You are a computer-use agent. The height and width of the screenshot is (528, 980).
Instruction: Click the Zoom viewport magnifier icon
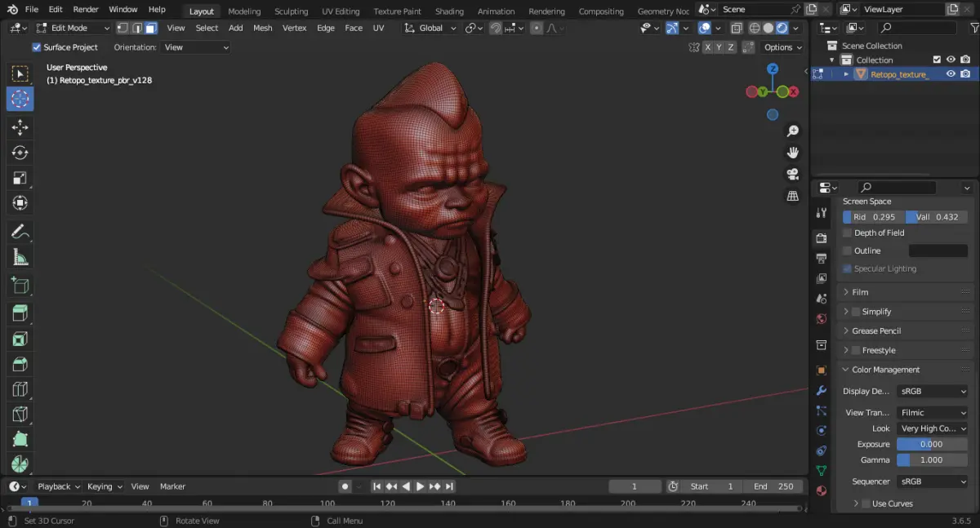792,131
